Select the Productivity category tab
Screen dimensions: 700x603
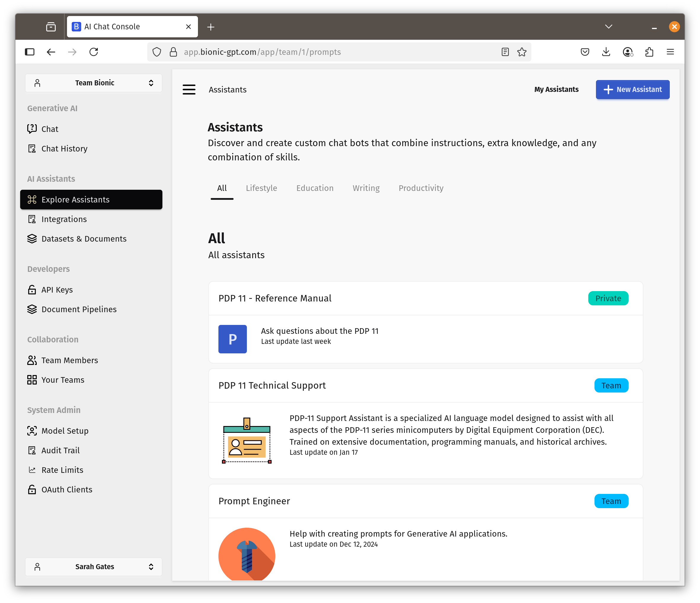(421, 188)
